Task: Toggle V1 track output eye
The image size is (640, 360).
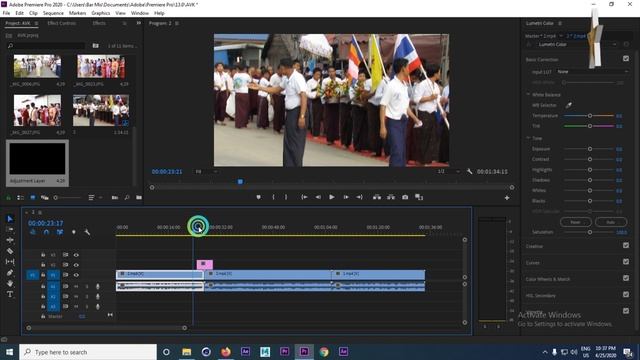Action: click(76, 275)
